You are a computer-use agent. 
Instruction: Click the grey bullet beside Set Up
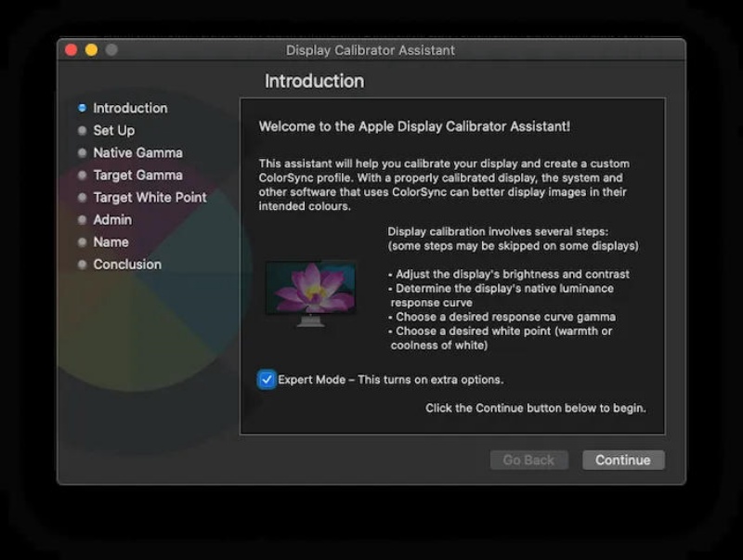[82, 130]
